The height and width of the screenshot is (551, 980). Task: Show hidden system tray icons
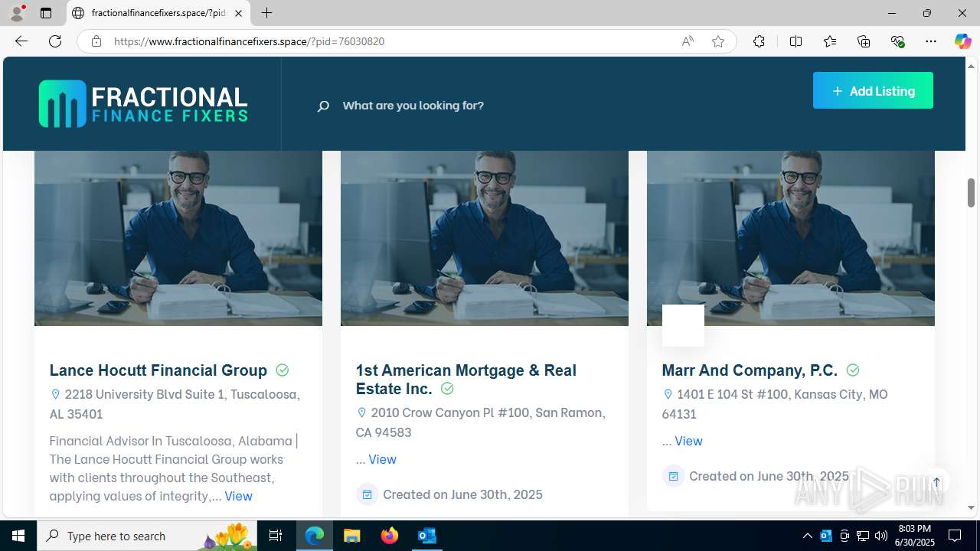[807, 536]
